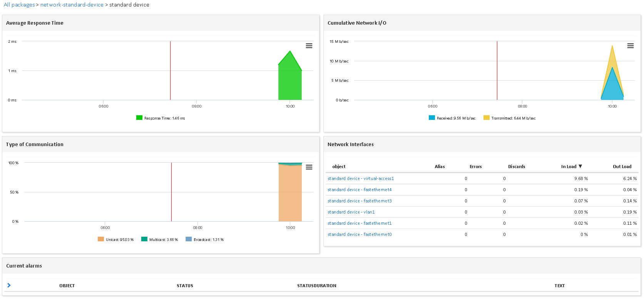This screenshot has height=303, width=644.
Task: Toggle Multicast series legend item
Action: (160, 239)
